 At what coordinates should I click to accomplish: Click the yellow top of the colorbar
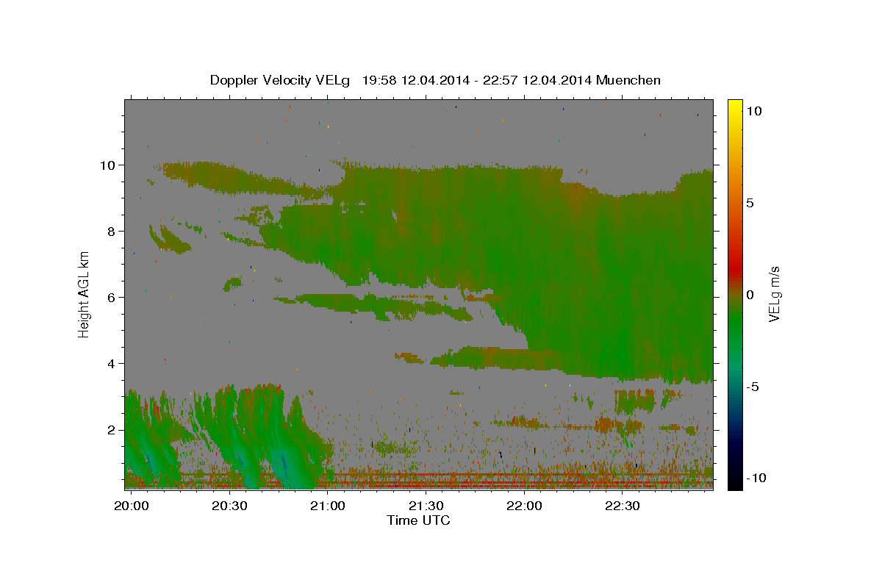(x=734, y=104)
